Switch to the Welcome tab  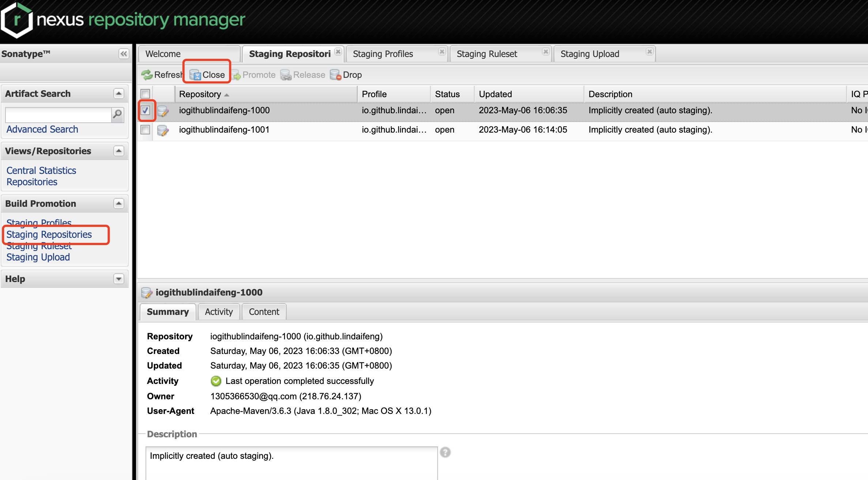[x=189, y=54]
